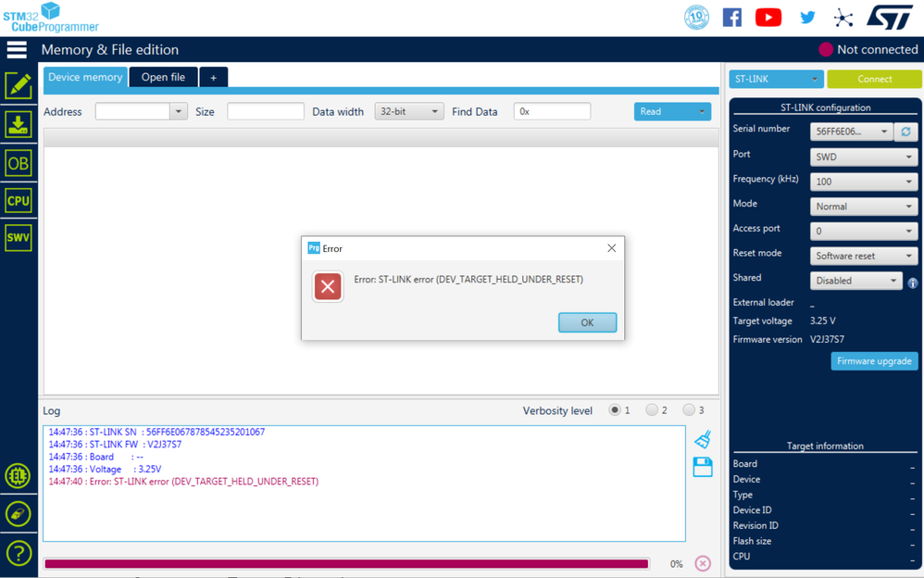Click the STM32CubeProgrammer logo
The height and width of the screenshot is (578, 924).
pyautogui.click(x=51, y=18)
